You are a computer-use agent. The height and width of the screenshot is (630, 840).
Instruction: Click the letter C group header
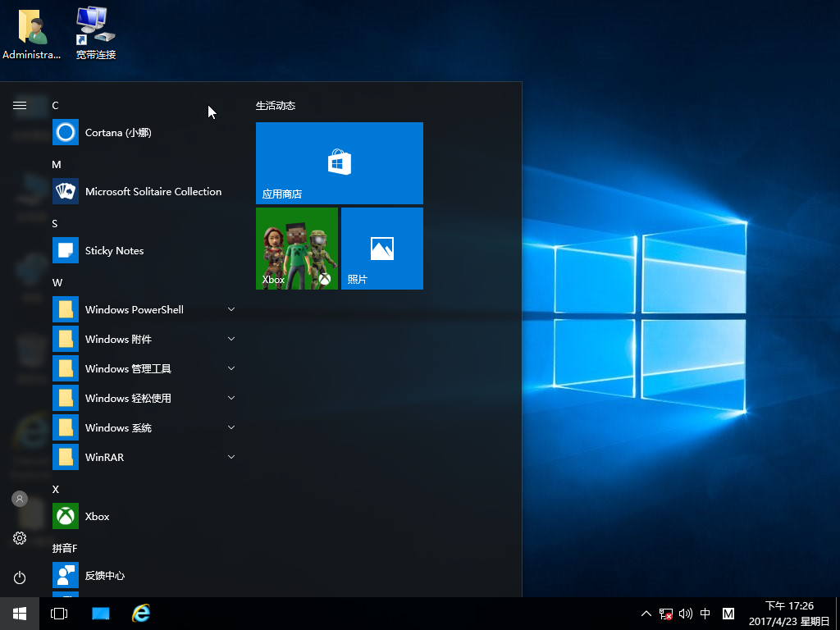55,106
